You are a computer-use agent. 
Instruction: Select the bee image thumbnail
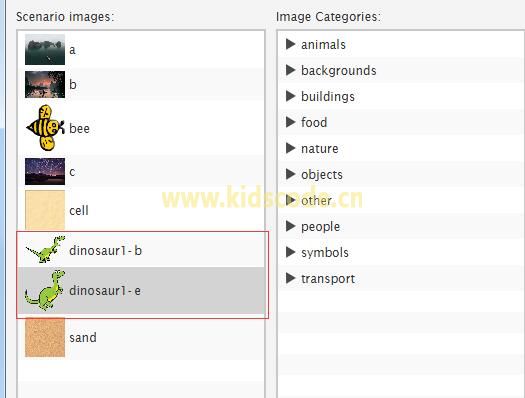(x=45, y=128)
